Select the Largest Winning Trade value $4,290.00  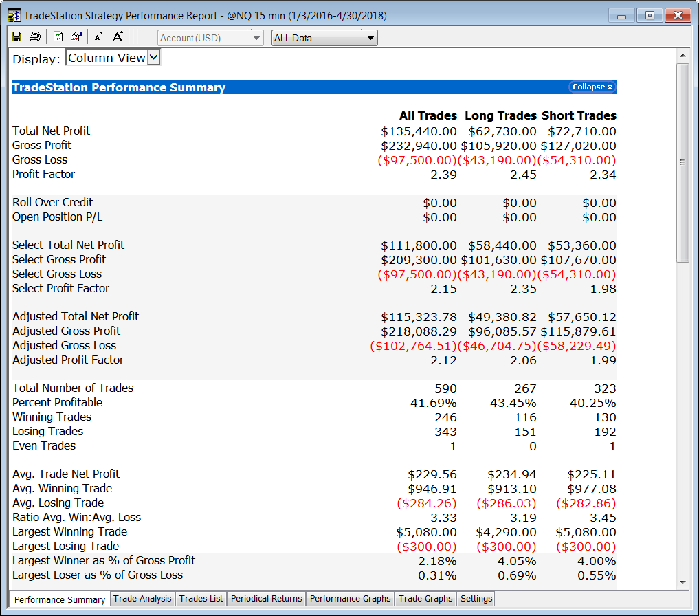point(506,532)
